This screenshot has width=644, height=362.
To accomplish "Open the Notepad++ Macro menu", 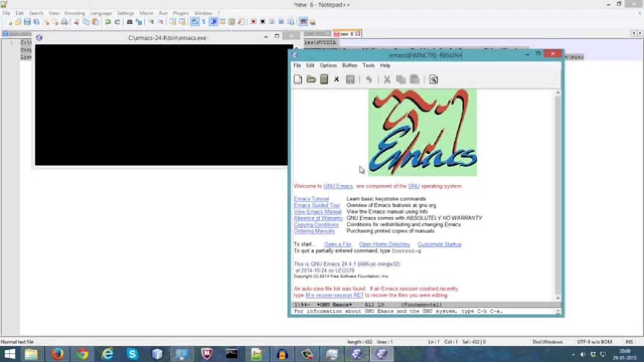I will coord(146,13).
